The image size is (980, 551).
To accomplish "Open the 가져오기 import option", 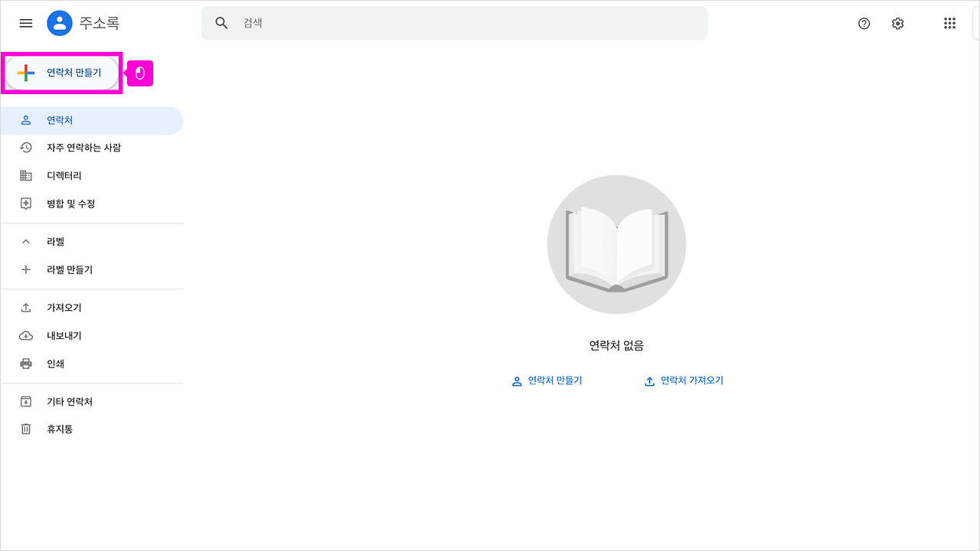I will click(x=64, y=307).
